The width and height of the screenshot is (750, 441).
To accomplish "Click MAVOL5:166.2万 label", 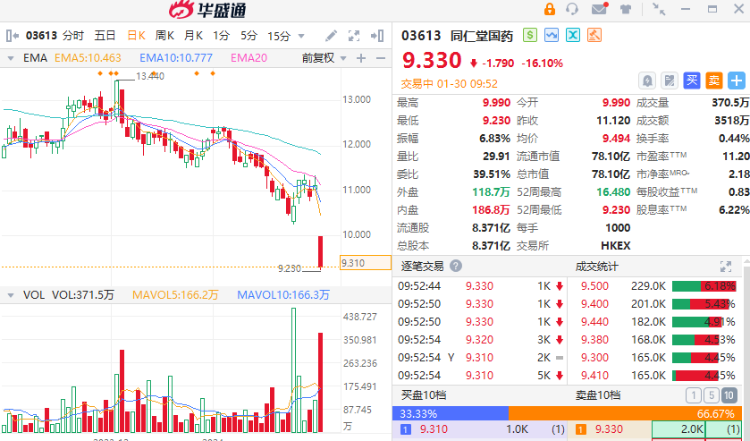I will 175,295.
